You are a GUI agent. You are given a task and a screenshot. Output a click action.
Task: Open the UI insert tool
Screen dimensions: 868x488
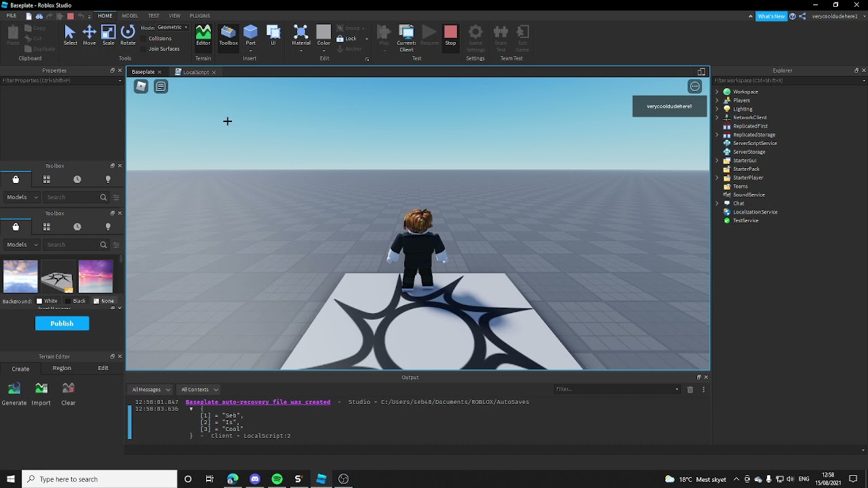(273, 35)
